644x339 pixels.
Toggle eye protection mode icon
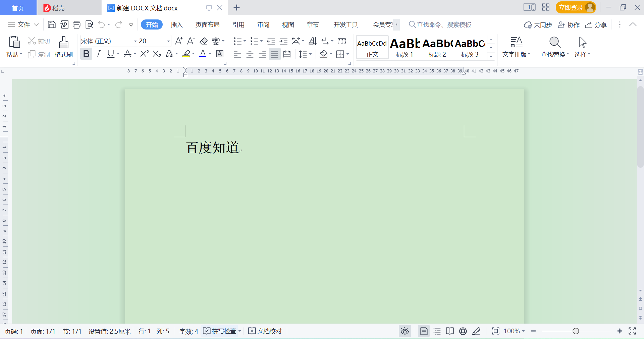tap(405, 331)
